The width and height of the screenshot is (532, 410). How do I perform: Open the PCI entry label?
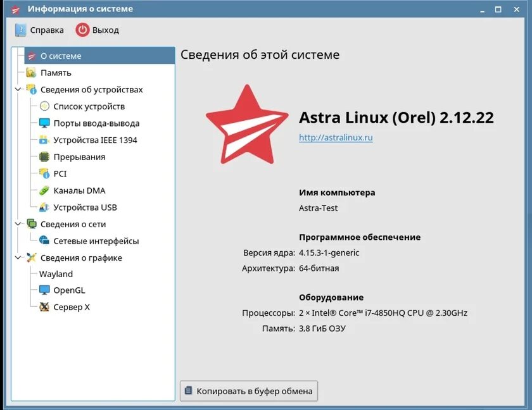click(60, 173)
